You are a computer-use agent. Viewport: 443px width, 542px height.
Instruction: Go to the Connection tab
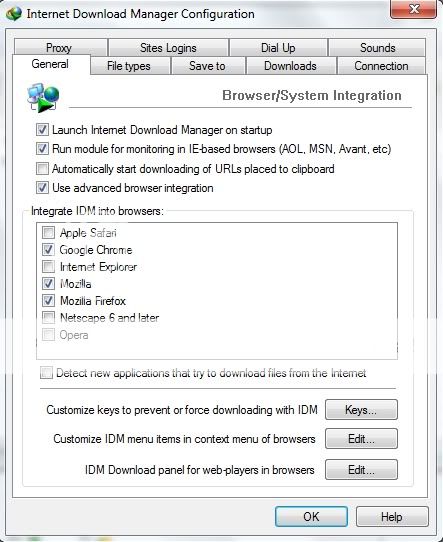coord(381,66)
